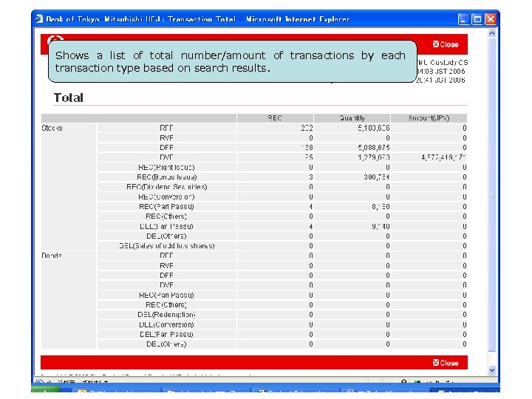Viewport: 532px width, 399px height.
Task: Click the Stocks DEL(Pari Passu) label
Action: [x=166, y=226]
